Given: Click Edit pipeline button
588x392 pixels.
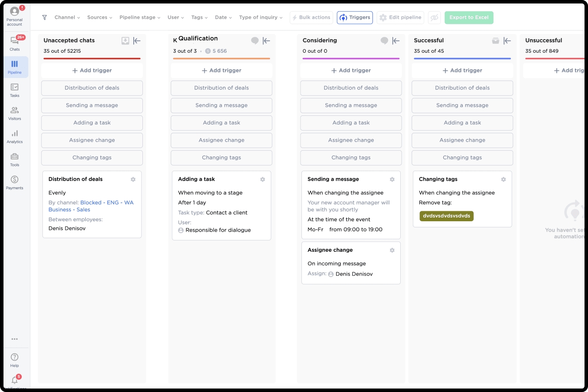Looking at the screenshot, I should pyautogui.click(x=400, y=17).
